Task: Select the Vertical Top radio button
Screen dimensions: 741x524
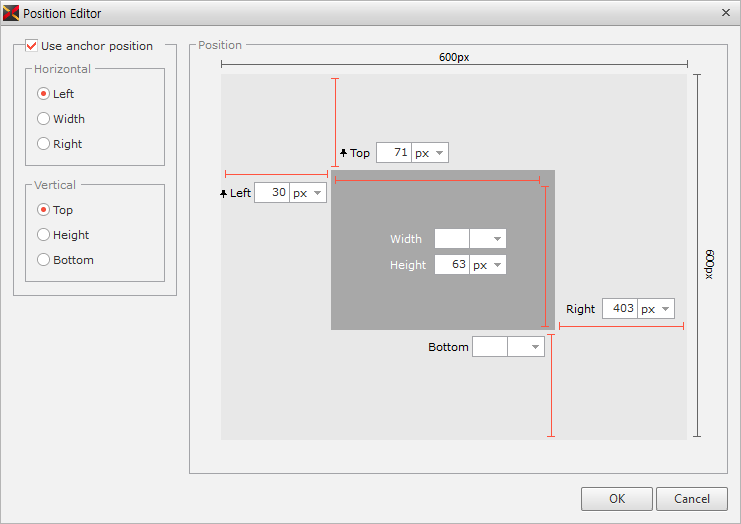Action: tap(43, 210)
